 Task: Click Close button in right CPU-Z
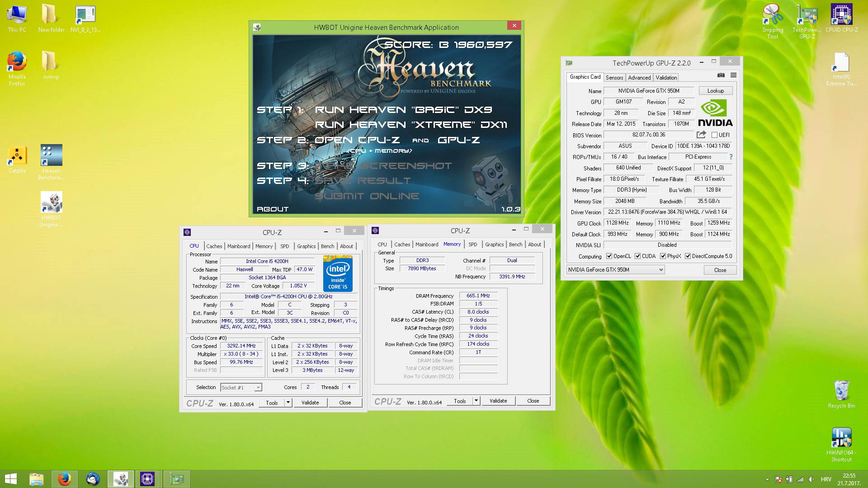point(533,400)
